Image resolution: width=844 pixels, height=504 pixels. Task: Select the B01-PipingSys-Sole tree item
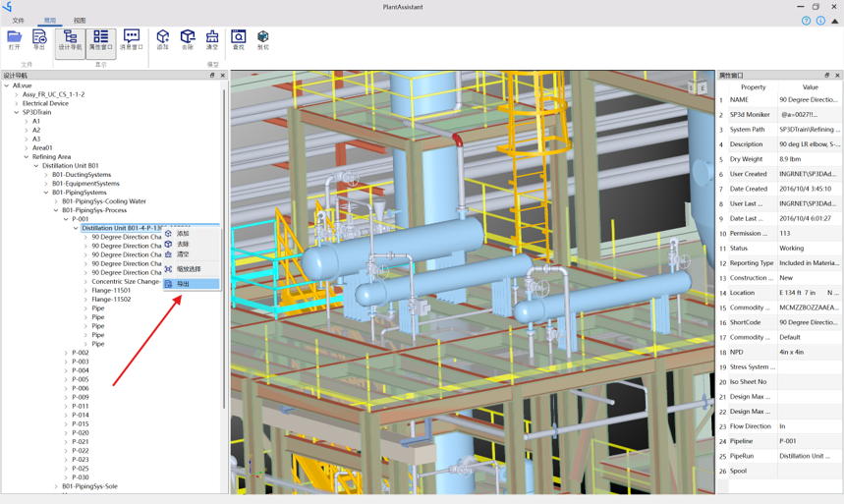tap(89, 486)
